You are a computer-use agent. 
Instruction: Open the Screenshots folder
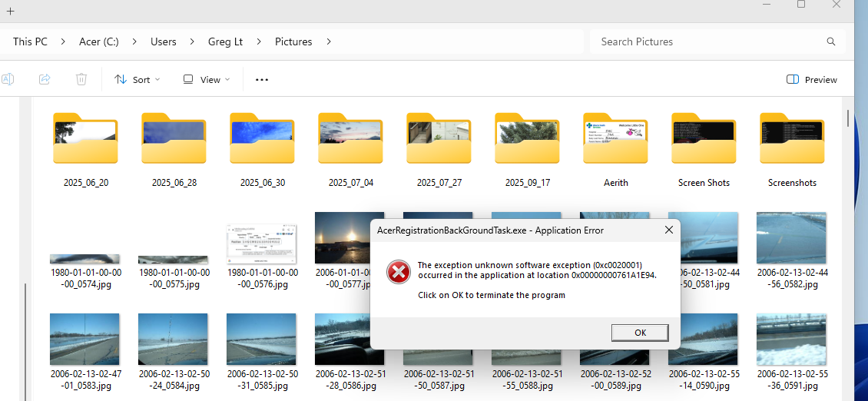(x=792, y=138)
